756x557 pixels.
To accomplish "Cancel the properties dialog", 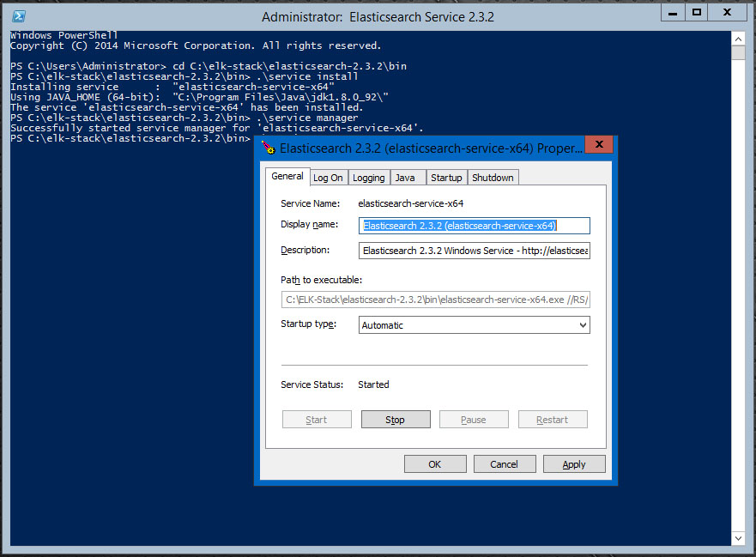I will (x=505, y=464).
